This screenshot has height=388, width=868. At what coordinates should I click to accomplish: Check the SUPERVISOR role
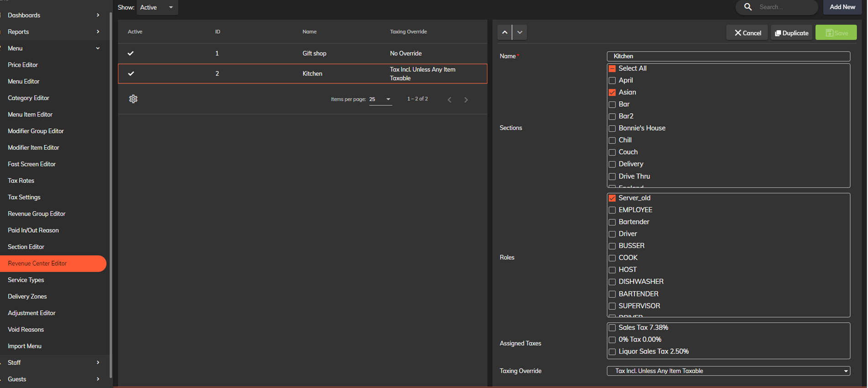(x=612, y=306)
